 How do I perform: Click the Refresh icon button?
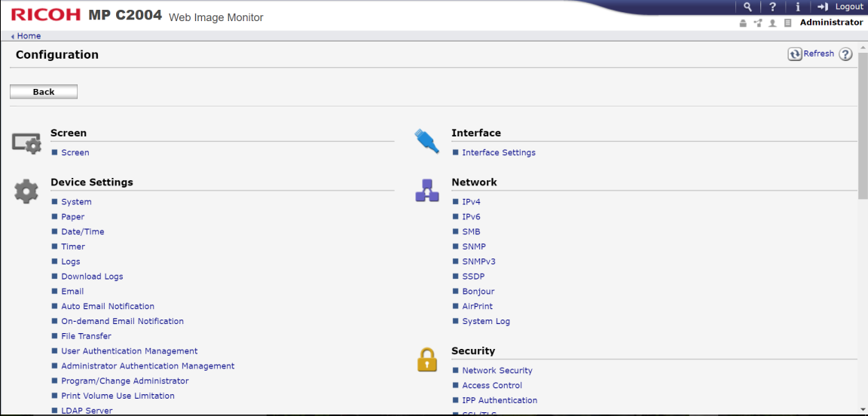click(795, 54)
